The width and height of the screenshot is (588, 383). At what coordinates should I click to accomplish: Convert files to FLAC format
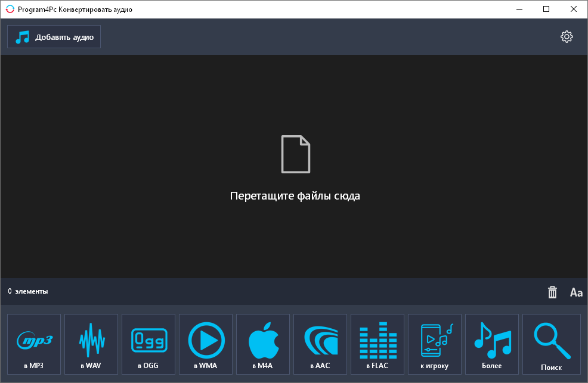tap(377, 344)
